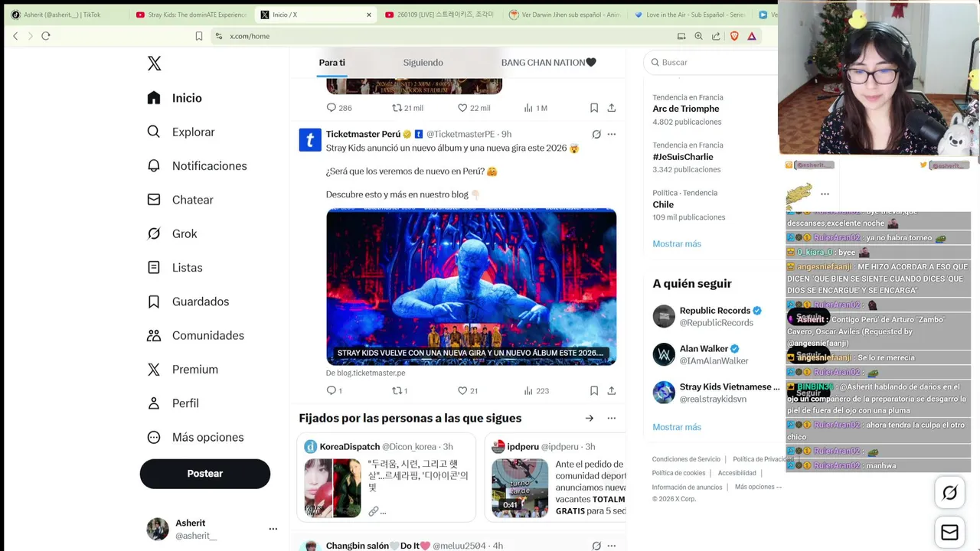Expand the footer Más opciones menu
The width and height of the screenshot is (980, 551).
point(758,487)
